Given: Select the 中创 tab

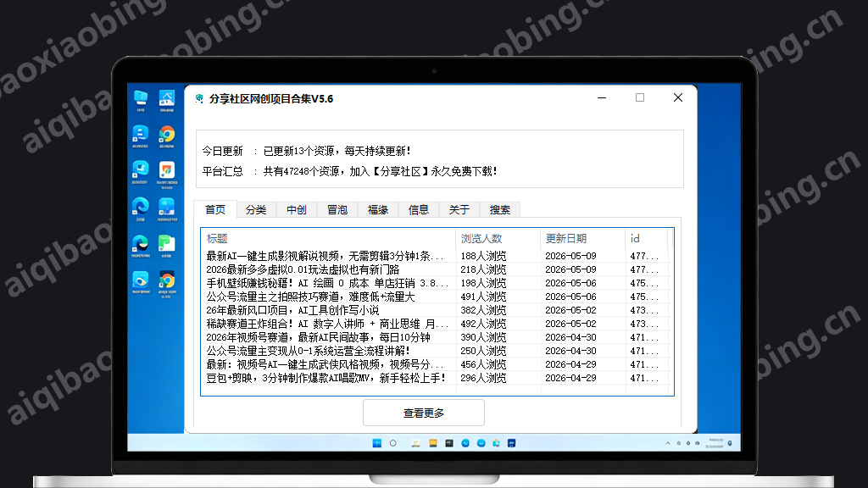Looking at the screenshot, I should click(x=297, y=210).
